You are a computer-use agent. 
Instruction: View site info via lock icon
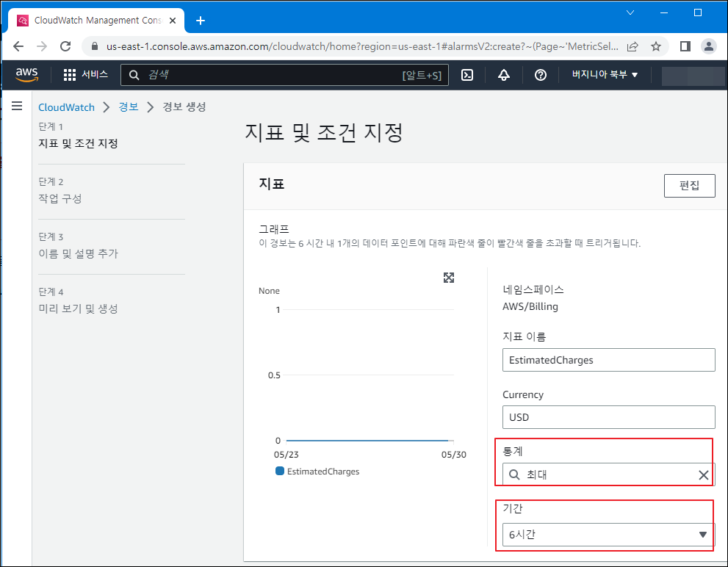tap(95, 46)
